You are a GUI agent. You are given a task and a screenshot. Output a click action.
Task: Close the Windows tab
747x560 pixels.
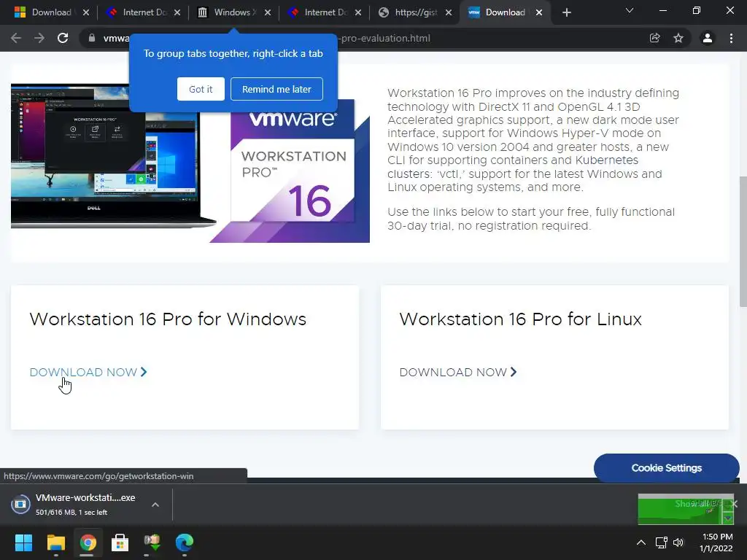[268, 12]
